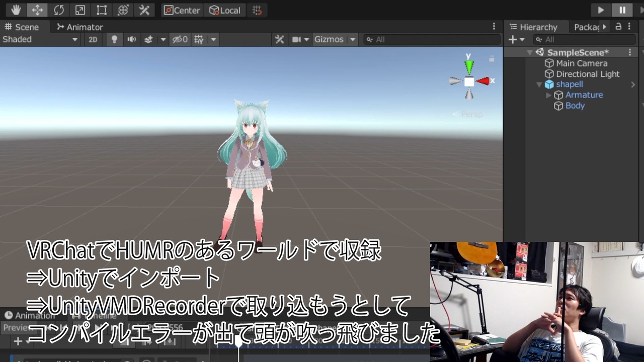Select Armature in the Hierarchy
644x362 pixels.
(x=584, y=95)
